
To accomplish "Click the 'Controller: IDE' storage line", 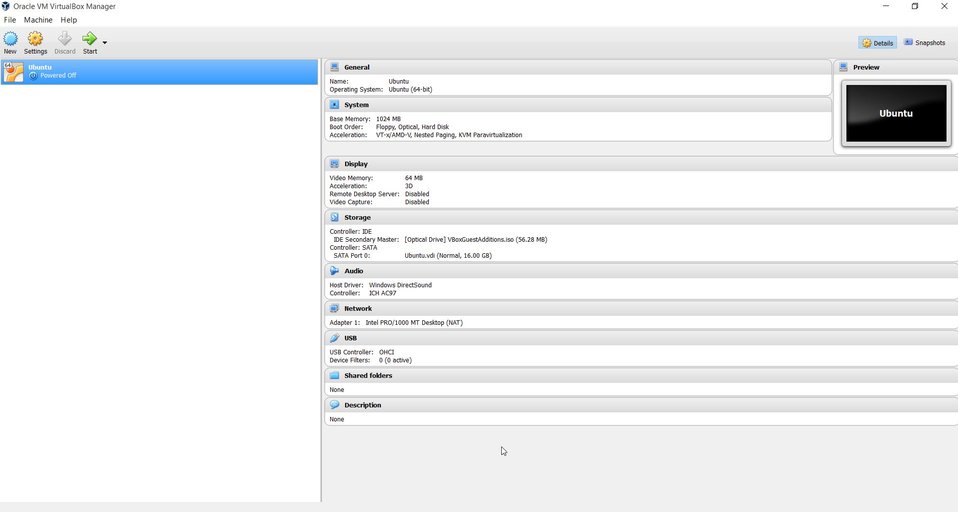I will pos(351,232).
